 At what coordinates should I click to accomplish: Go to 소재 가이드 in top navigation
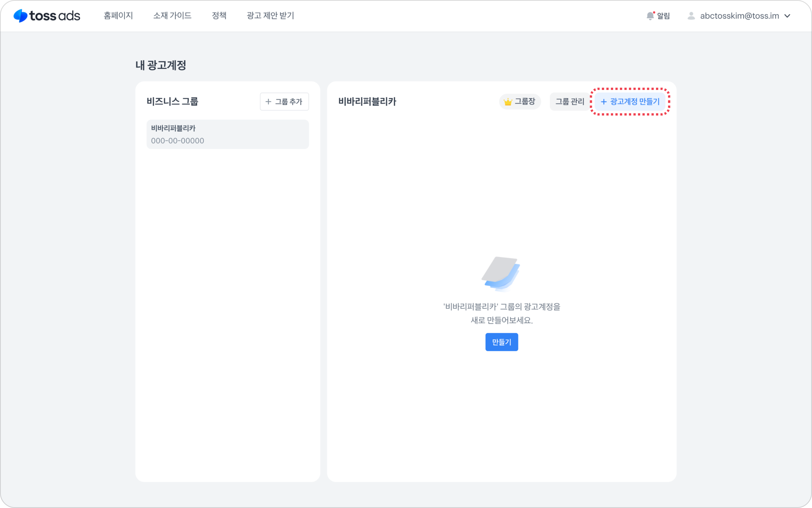point(172,15)
